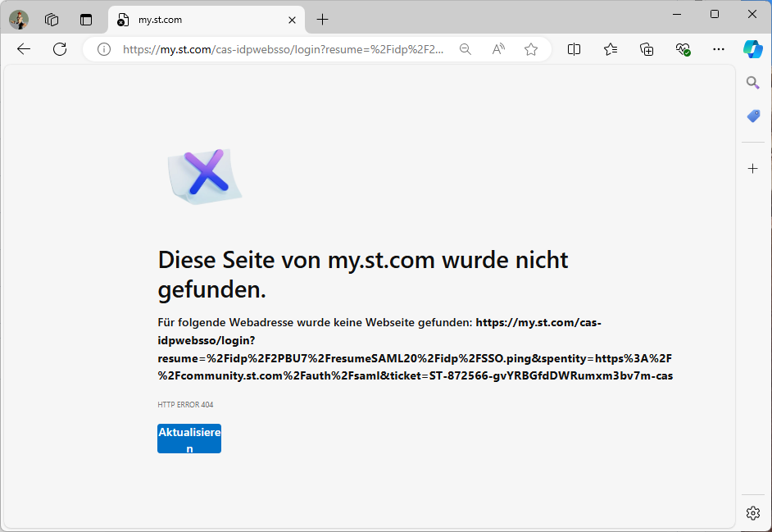This screenshot has width=772, height=532.
Task: Open the Copilot sidebar icon
Action: tap(753, 49)
